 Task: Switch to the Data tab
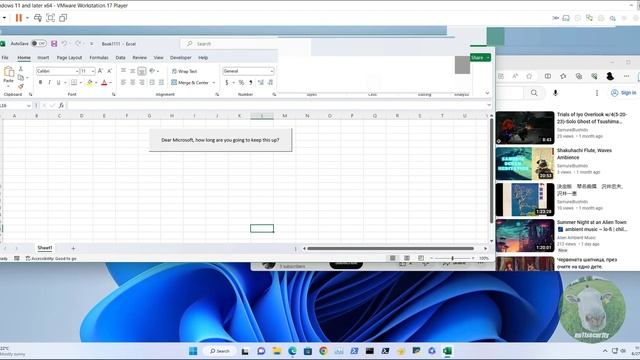coord(120,58)
